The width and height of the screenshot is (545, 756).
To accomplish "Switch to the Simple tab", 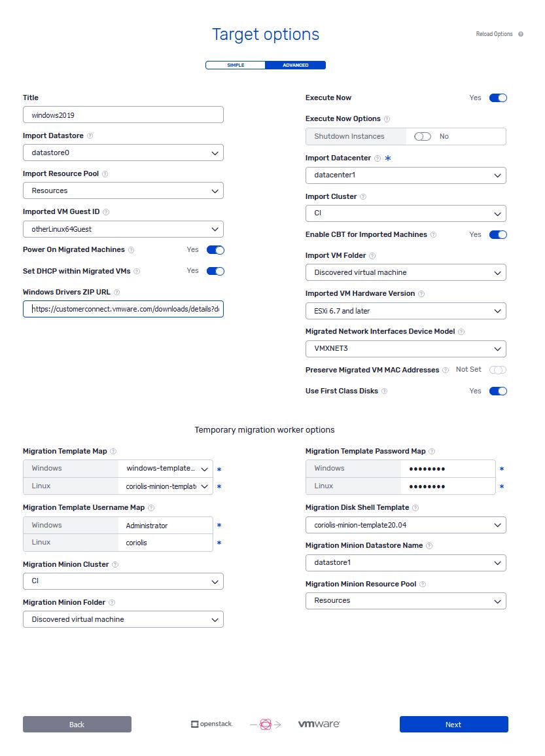I will click(x=236, y=65).
